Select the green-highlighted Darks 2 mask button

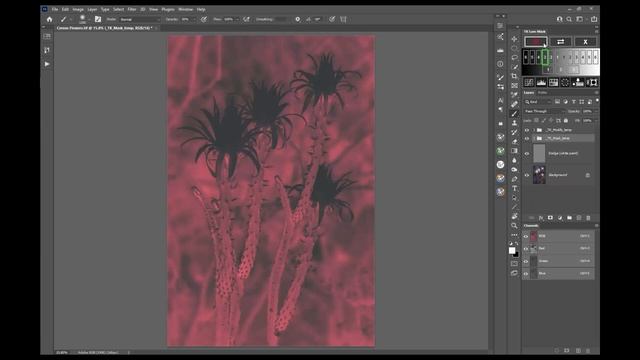tap(545, 57)
